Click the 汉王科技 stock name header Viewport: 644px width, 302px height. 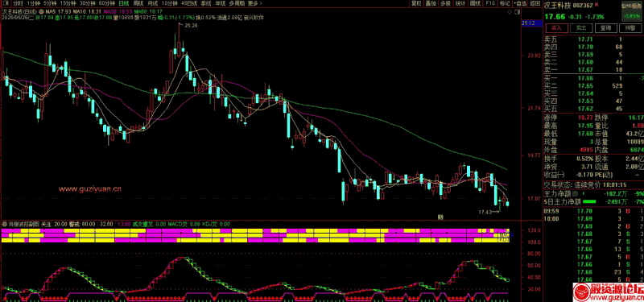click(557, 5)
